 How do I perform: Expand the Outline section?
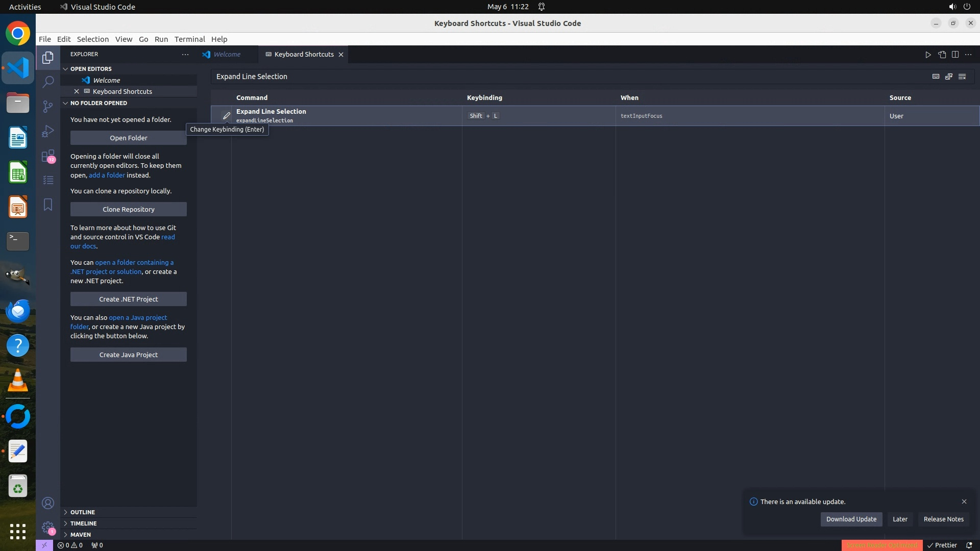coord(83,512)
